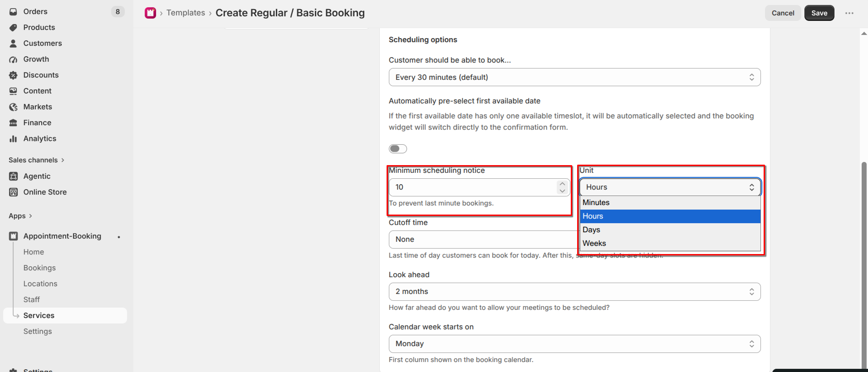Select Hours from unit list

pos(670,216)
